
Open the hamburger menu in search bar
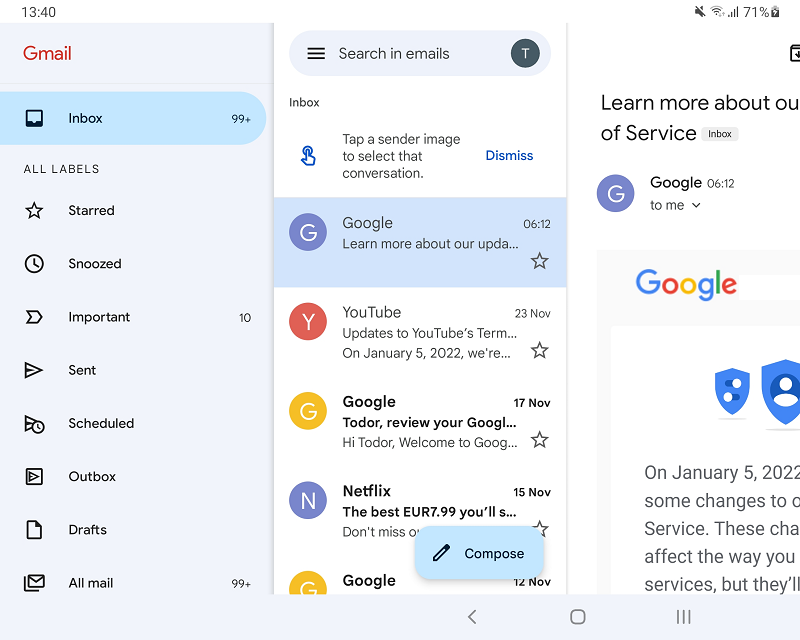click(316, 54)
